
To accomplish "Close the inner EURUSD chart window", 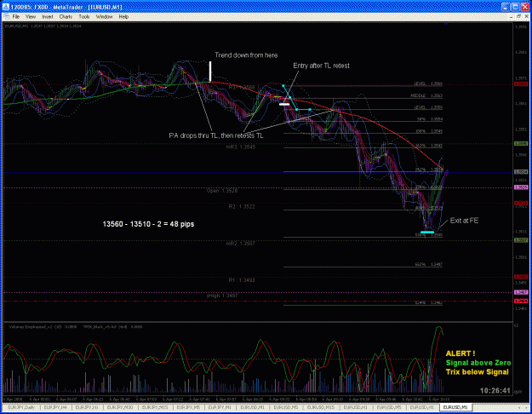I will (526, 16).
